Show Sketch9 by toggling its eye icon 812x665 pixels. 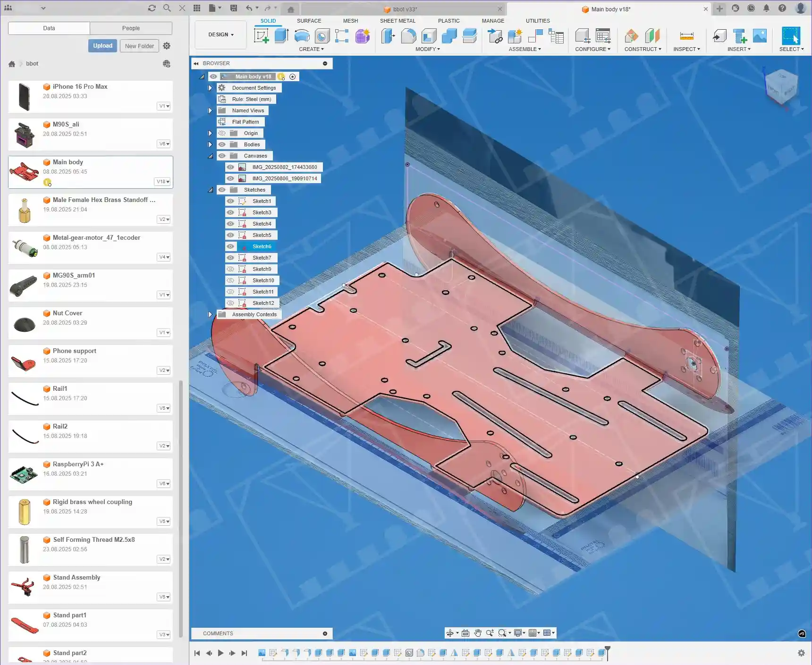pyautogui.click(x=230, y=269)
